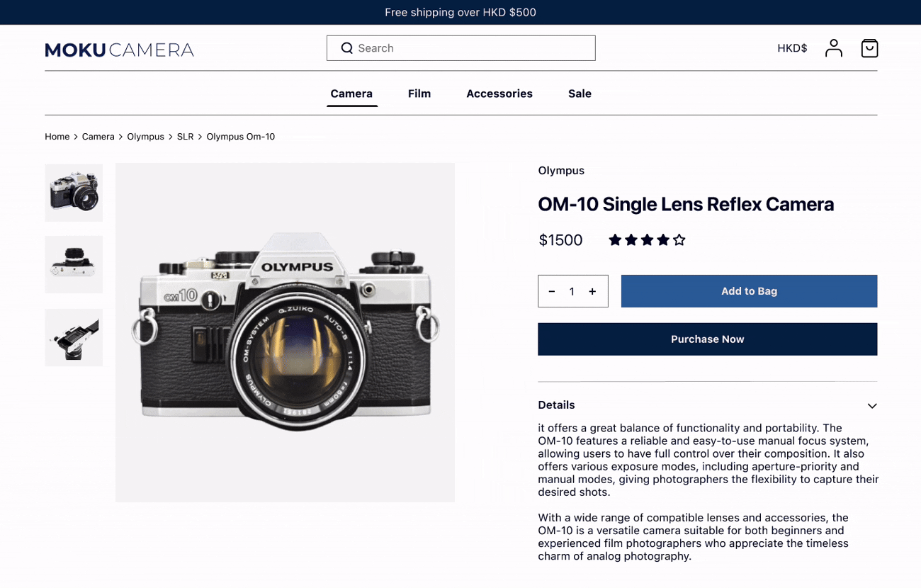Click the star rating icons
This screenshot has width=921, height=588.
pyautogui.click(x=647, y=240)
